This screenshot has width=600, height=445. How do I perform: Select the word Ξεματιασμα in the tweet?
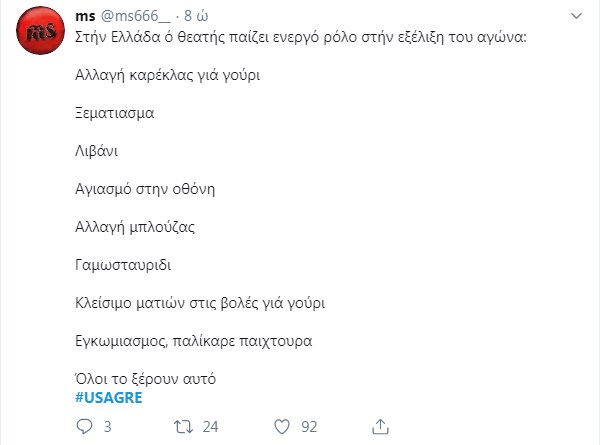(x=115, y=113)
